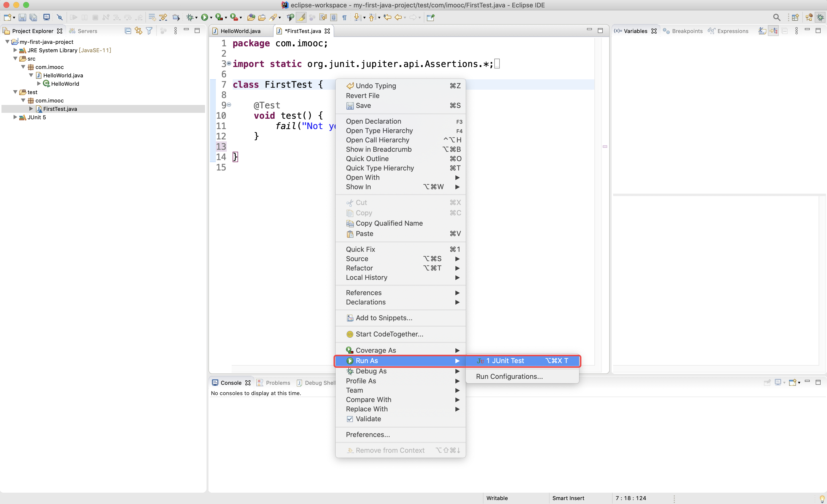Open the Servers view tab

(83, 31)
